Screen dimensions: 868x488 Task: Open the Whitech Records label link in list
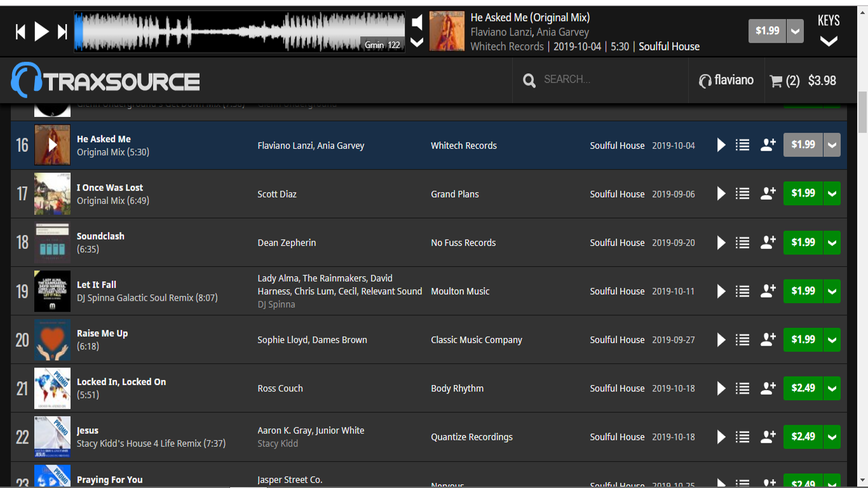coord(464,146)
